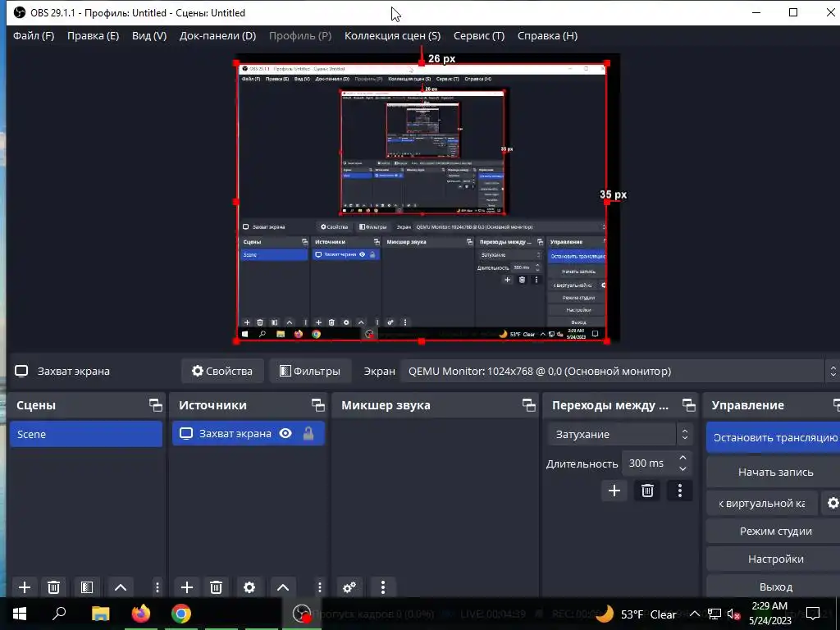This screenshot has width=840, height=630.
Task: Open the Вид (V) menu
Action: (x=149, y=36)
